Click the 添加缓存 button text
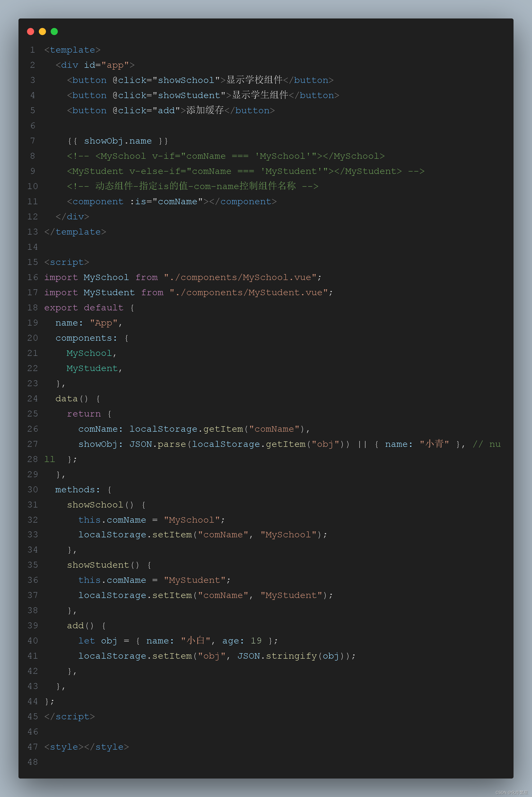Viewport: 532px width, 797px height. [x=205, y=110]
